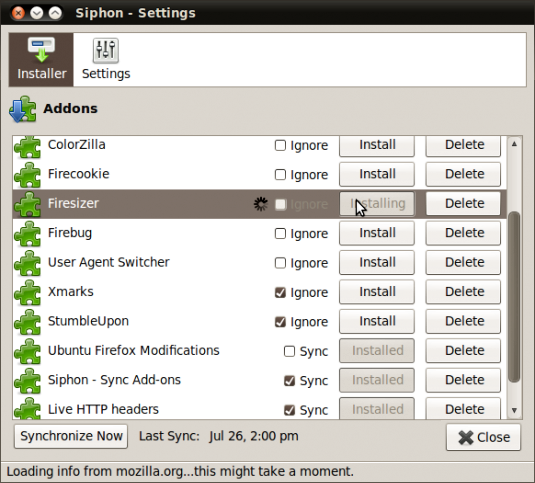
Task: Click the ColorZilla puzzle piece icon
Action: (x=27, y=147)
